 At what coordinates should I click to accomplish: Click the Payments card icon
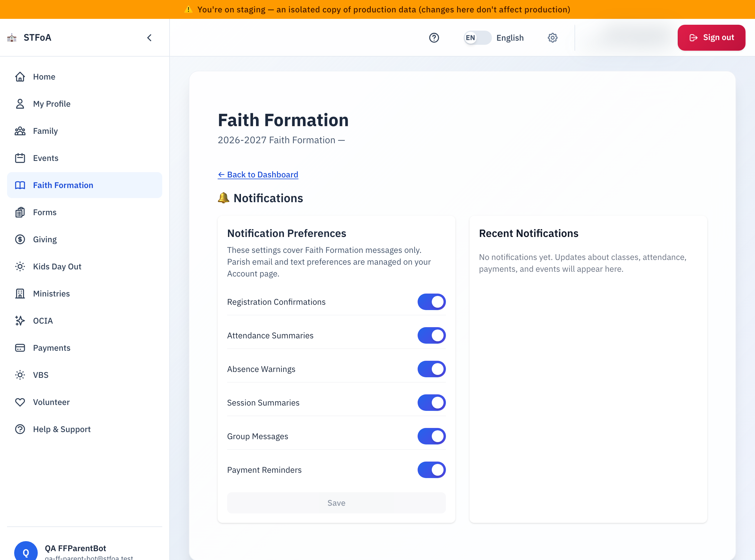click(x=20, y=348)
